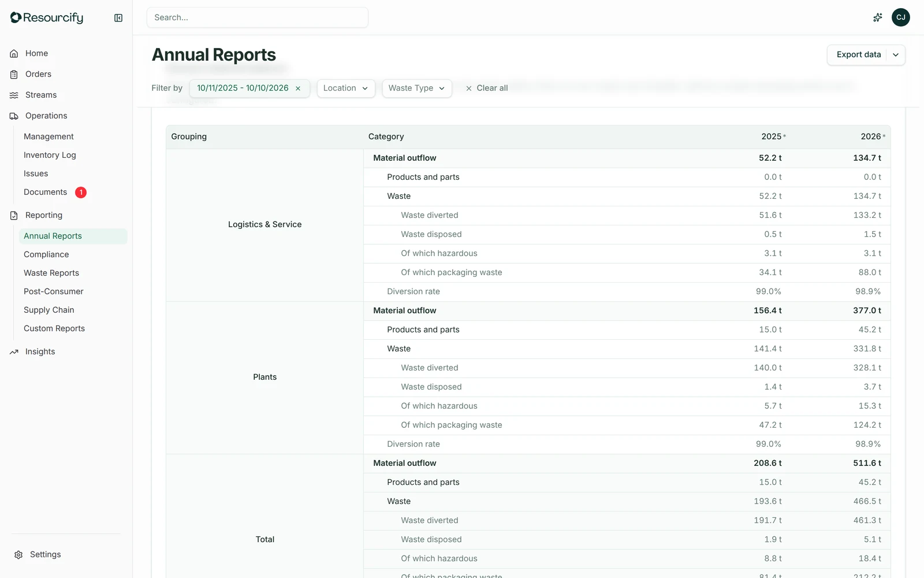Focus the Search input field
Viewport: 924px width, 578px height.
coord(258,17)
